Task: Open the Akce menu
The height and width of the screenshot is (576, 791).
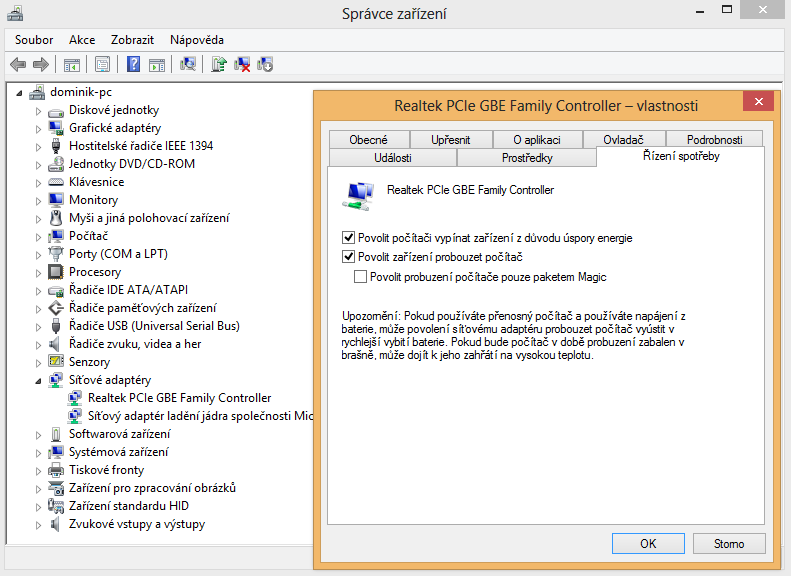Action: pyautogui.click(x=82, y=40)
